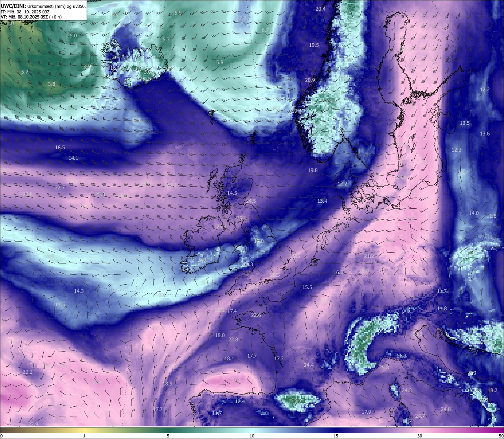The image size is (504, 439).
Task: Click the 18.9 value northwest of Spain
Action: coord(167,383)
